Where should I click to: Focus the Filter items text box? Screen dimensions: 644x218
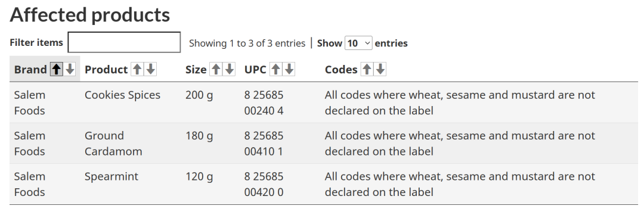click(x=124, y=42)
